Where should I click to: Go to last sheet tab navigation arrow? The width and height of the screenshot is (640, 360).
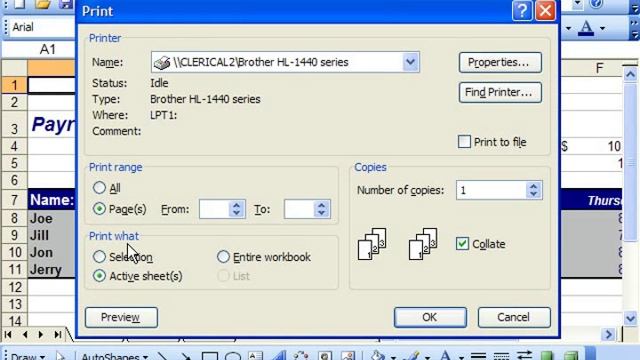click(58, 335)
